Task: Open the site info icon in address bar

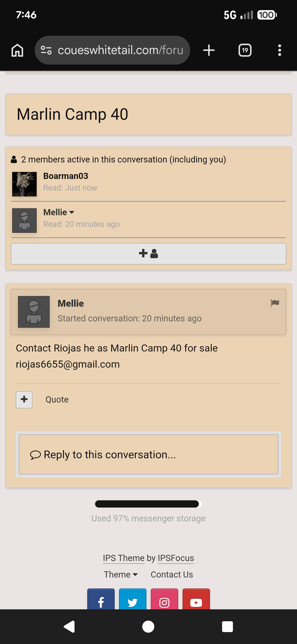Action: tap(46, 50)
